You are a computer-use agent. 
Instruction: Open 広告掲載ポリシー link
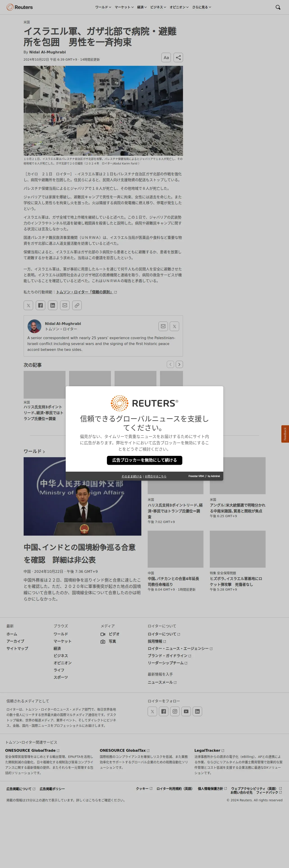pos(52,789)
